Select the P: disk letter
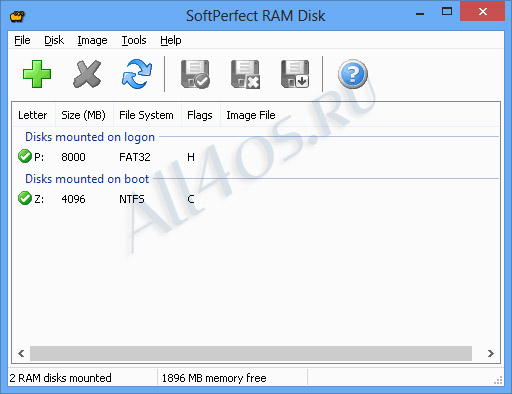The height and width of the screenshot is (394, 512). 39,157
